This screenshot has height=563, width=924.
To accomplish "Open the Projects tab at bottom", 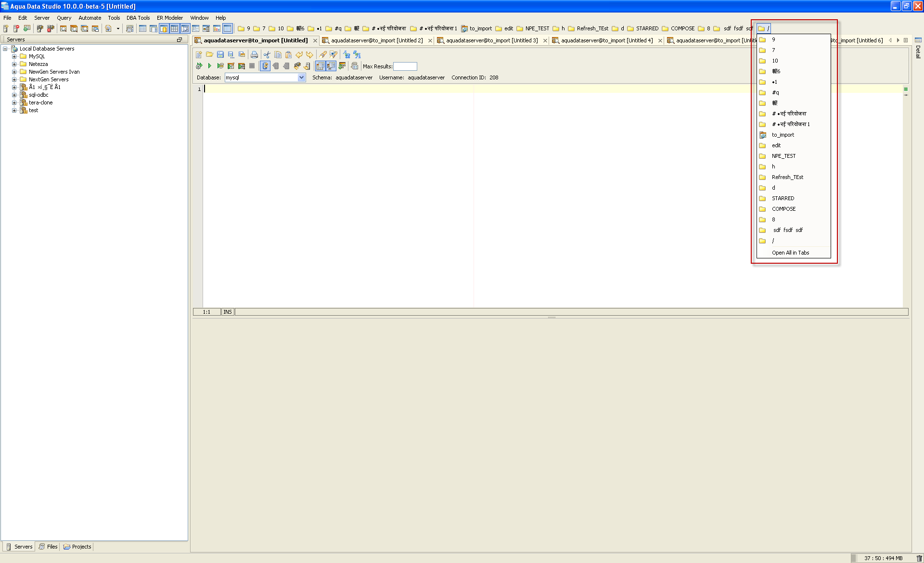I will (77, 547).
